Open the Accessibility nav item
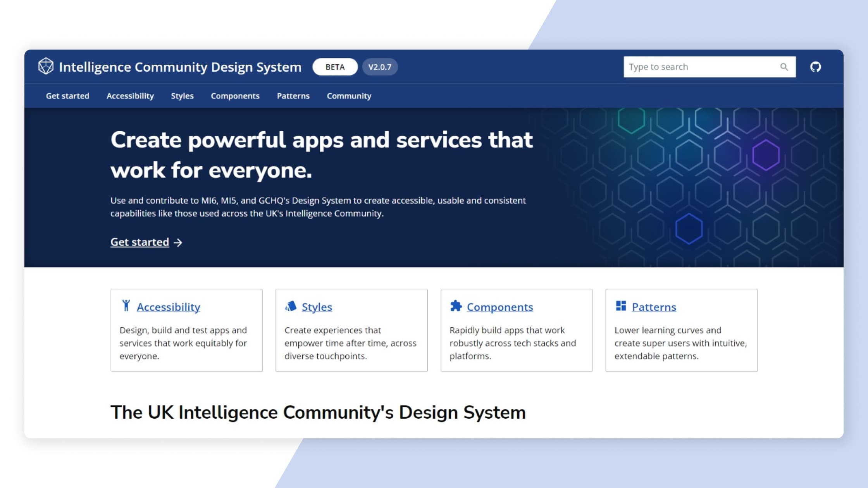This screenshot has width=868, height=488. (x=130, y=96)
